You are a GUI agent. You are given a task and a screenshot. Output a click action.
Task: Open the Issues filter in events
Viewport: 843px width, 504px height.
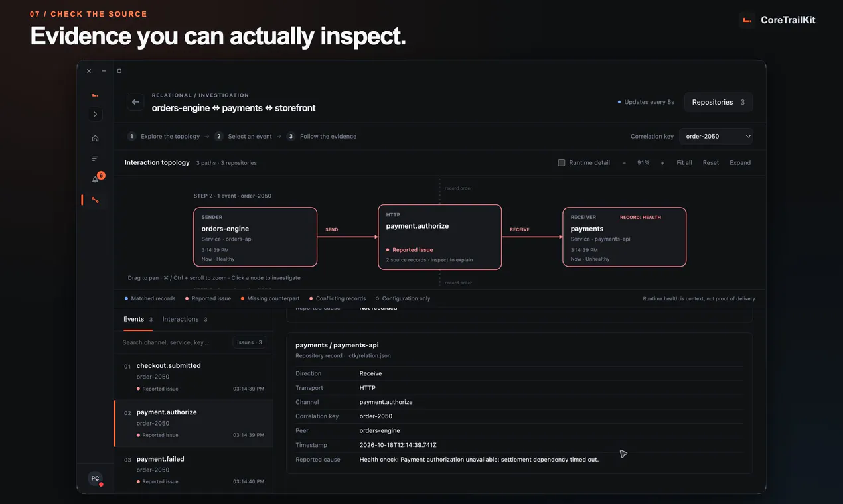pyautogui.click(x=250, y=342)
